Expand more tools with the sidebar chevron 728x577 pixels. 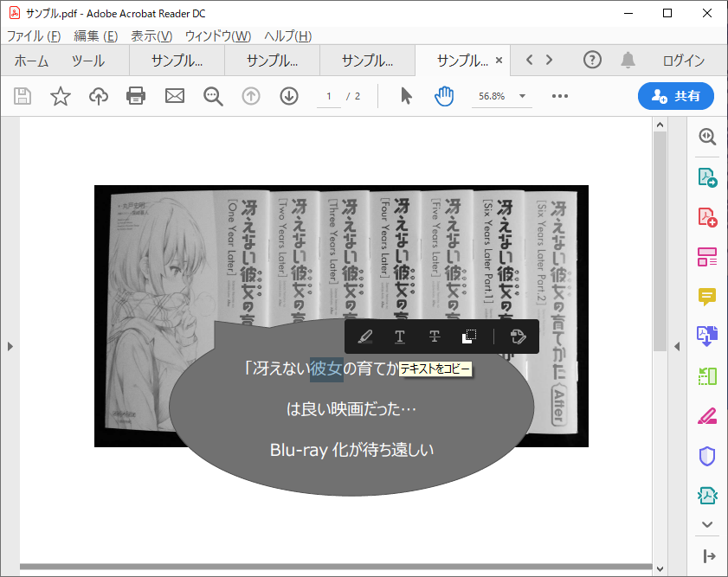(x=707, y=524)
